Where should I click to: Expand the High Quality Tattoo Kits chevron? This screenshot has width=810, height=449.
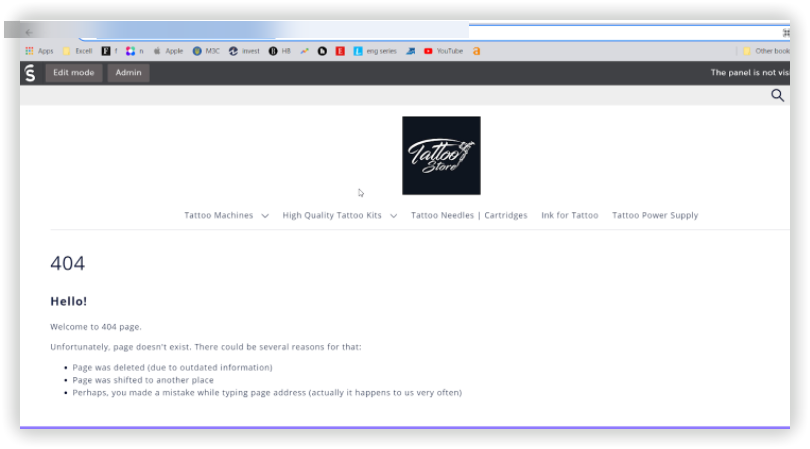pos(394,216)
